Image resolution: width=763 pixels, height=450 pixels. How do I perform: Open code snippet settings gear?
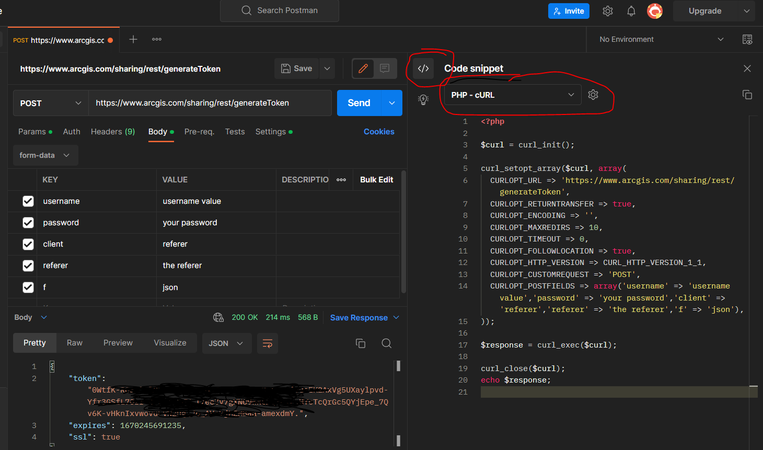pyautogui.click(x=593, y=95)
